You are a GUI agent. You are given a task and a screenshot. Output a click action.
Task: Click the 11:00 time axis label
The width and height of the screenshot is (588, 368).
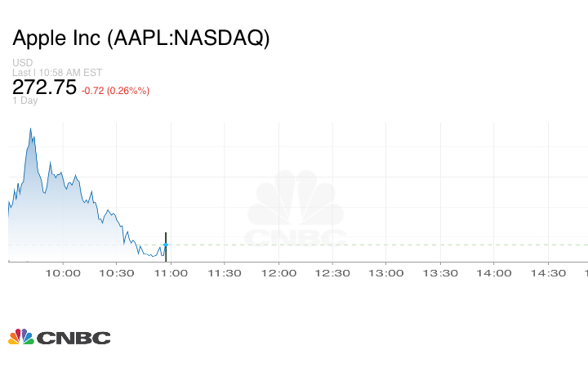tap(170, 273)
